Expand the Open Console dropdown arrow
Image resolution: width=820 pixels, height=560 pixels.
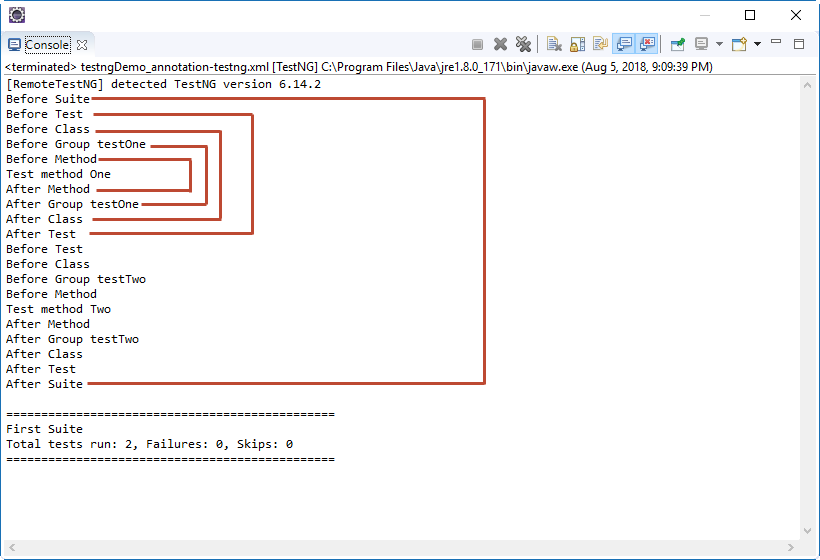point(757,44)
